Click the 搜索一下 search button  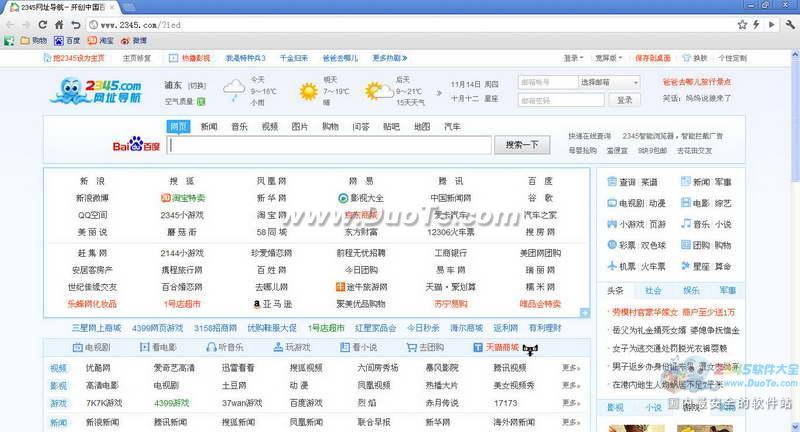pos(522,145)
